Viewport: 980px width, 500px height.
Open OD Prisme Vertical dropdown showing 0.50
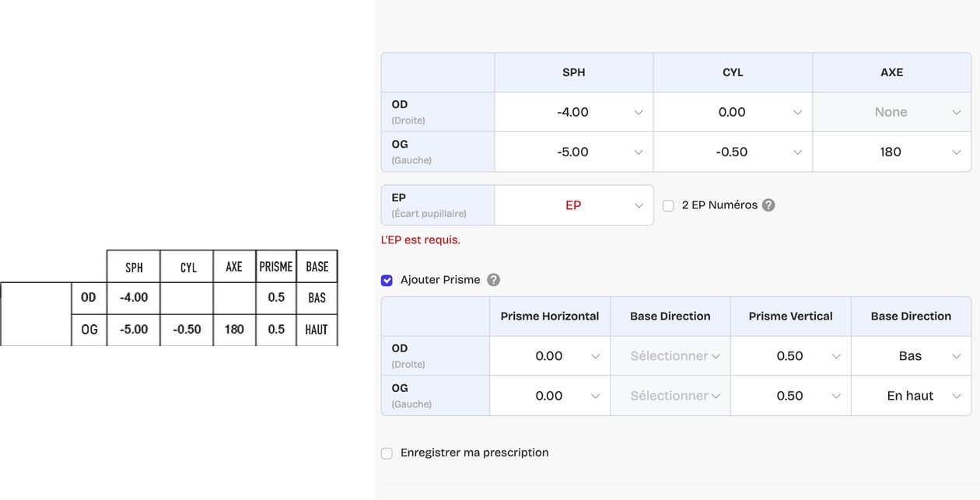tap(791, 356)
